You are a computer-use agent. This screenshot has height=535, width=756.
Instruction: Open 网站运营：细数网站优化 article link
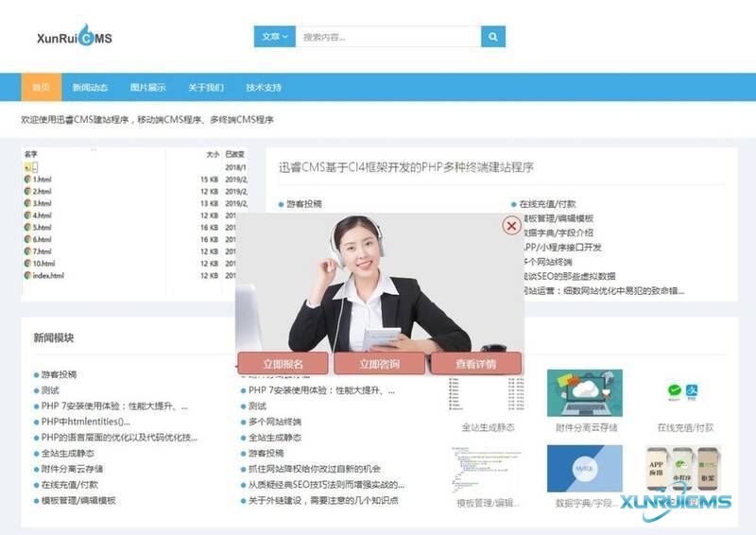coord(604,290)
